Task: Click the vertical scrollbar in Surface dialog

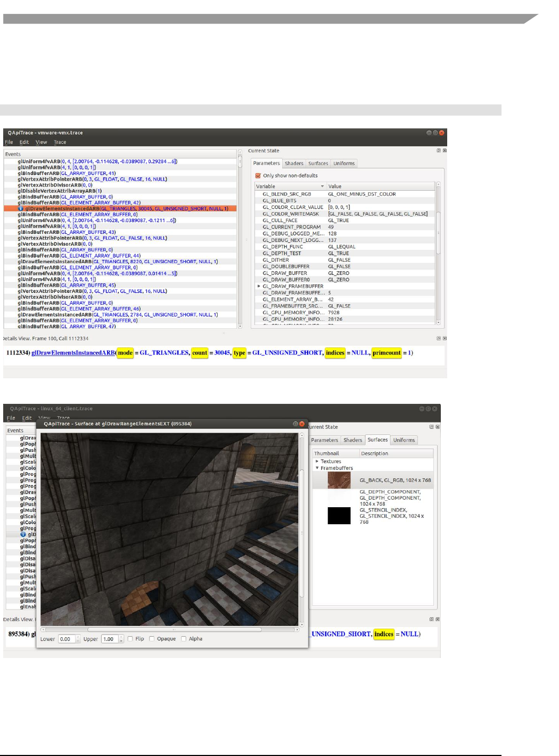Action: point(302,529)
